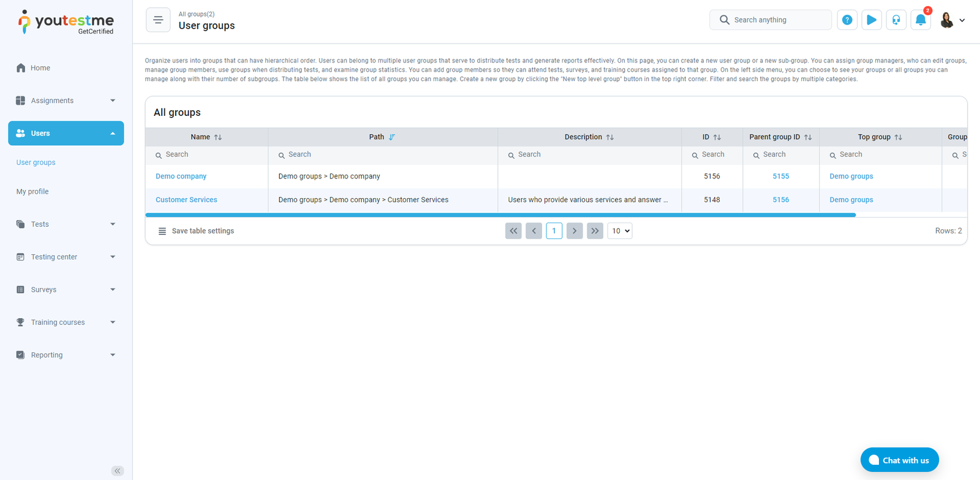Click the hamburger menu toggle icon
The image size is (980, 480).
point(158,20)
